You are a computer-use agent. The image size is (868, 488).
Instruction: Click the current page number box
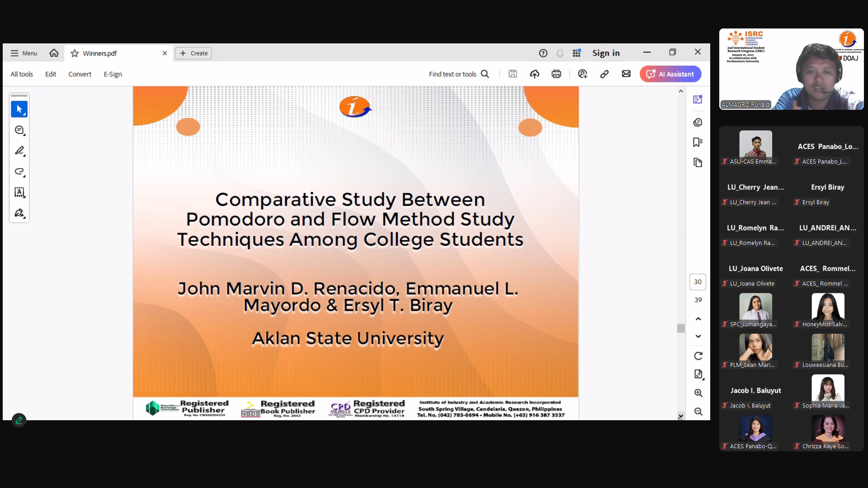pyautogui.click(x=698, y=282)
